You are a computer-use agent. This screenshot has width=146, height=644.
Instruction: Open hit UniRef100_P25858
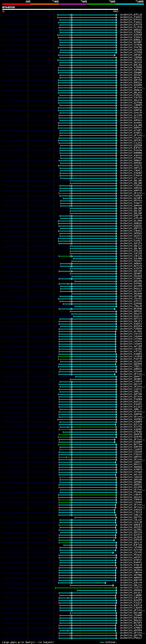tap(131, 67)
